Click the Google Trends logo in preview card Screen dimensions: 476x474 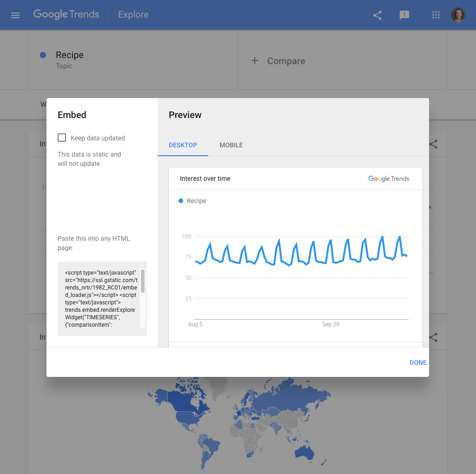389,178
